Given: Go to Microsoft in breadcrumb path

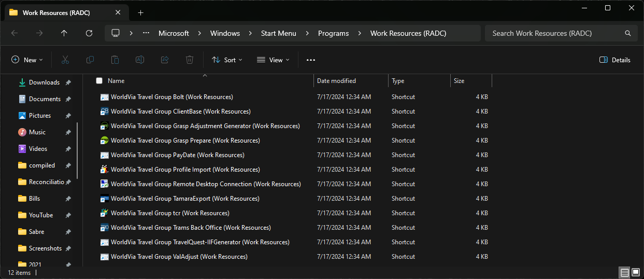Looking at the screenshot, I should pyautogui.click(x=174, y=33).
